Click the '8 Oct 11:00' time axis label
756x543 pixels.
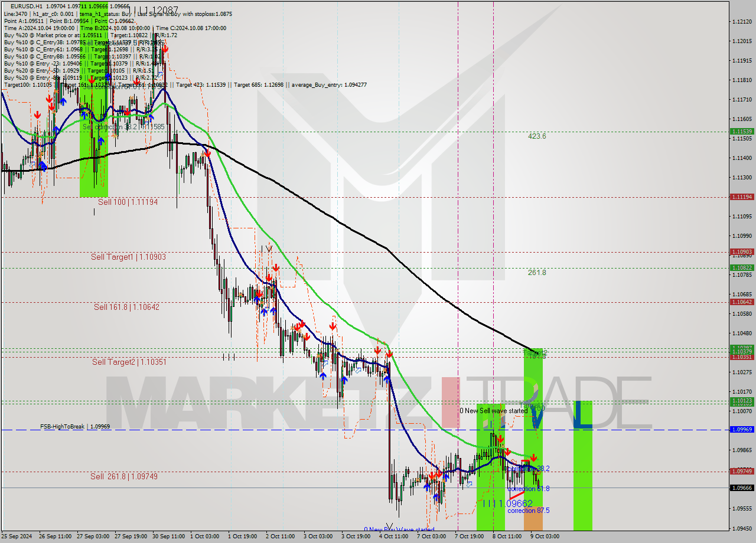(x=507, y=537)
